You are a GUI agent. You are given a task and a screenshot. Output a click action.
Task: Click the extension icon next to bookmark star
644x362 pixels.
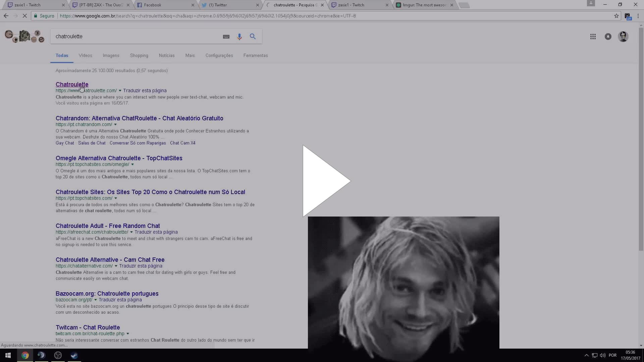pos(628,16)
